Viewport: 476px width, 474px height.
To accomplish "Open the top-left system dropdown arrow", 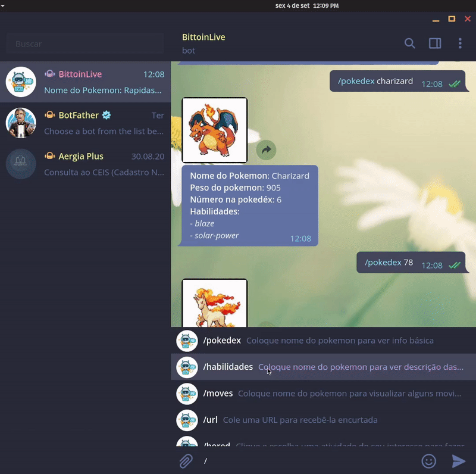I will [x=3, y=5].
